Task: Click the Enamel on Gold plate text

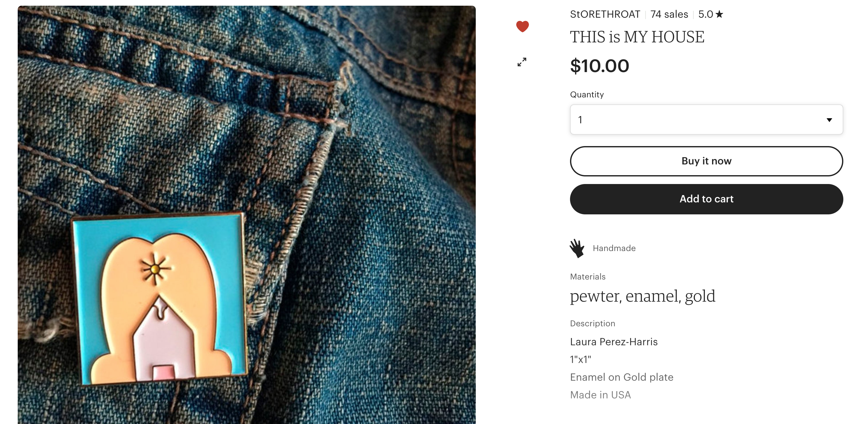Action: click(x=622, y=377)
